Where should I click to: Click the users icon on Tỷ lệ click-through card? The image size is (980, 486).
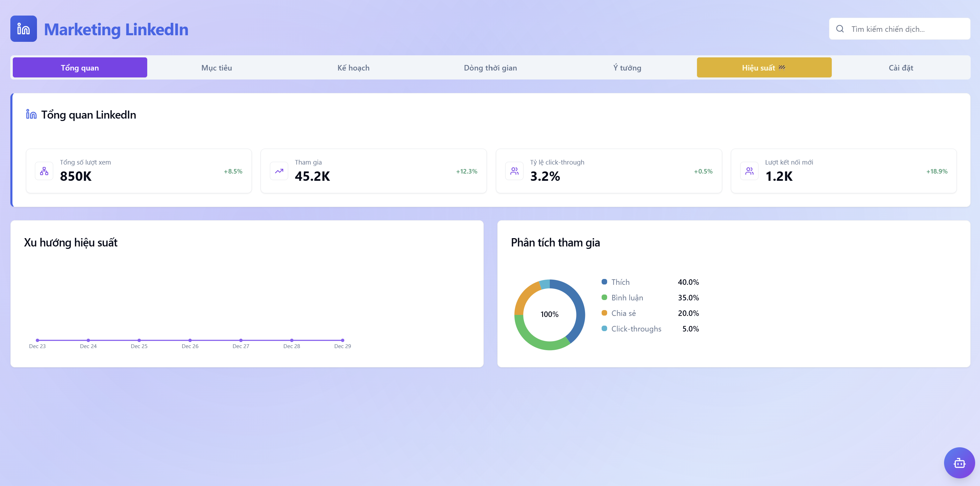514,171
